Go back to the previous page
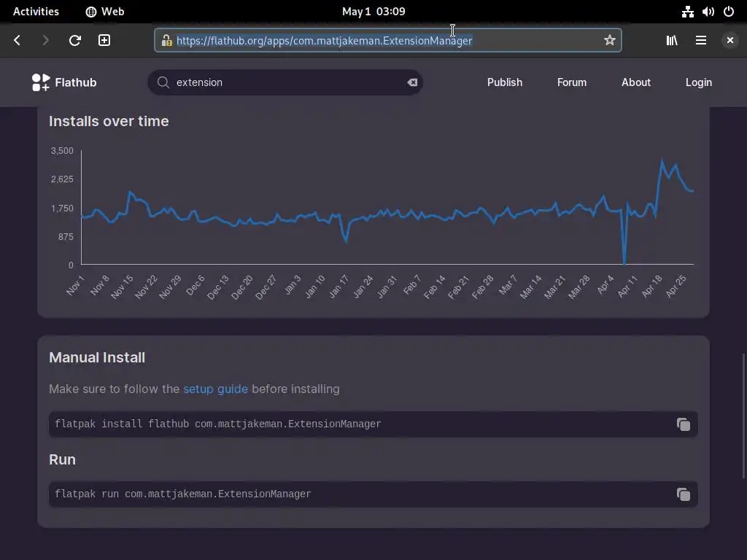 click(x=18, y=41)
